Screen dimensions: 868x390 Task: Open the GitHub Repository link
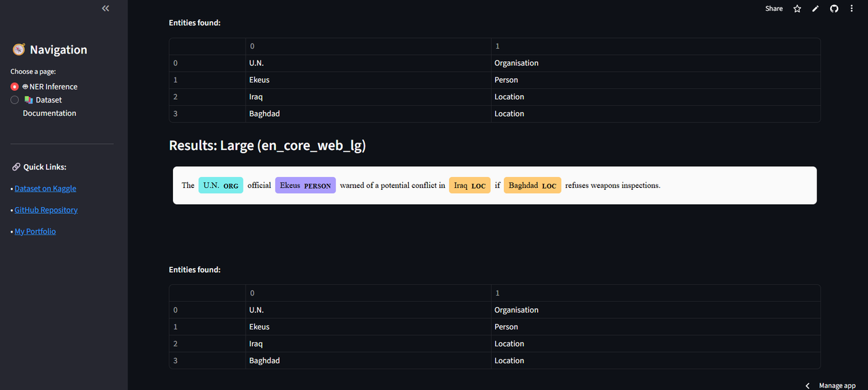46,210
